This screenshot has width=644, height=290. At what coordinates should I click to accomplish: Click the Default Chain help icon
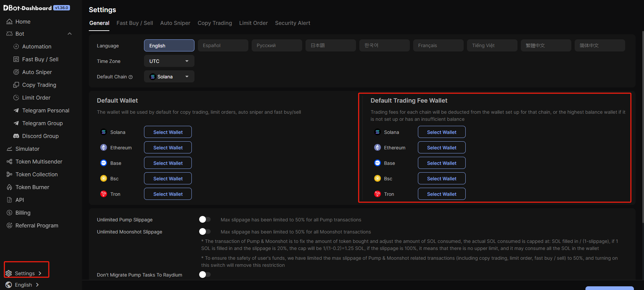pos(131,77)
